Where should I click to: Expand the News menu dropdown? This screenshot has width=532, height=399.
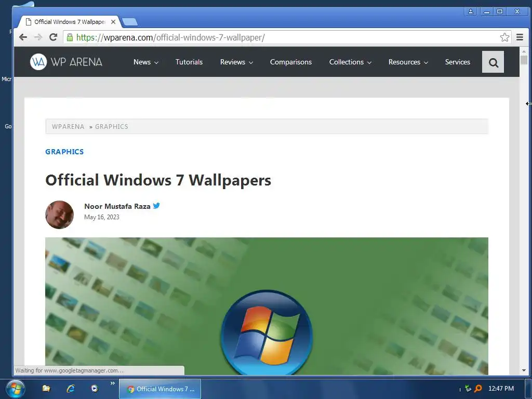click(x=146, y=62)
